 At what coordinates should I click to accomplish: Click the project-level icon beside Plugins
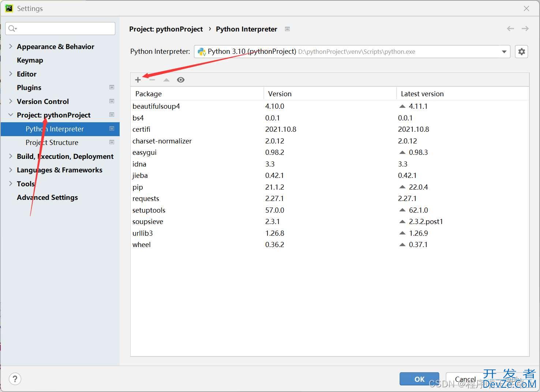[112, 87]
